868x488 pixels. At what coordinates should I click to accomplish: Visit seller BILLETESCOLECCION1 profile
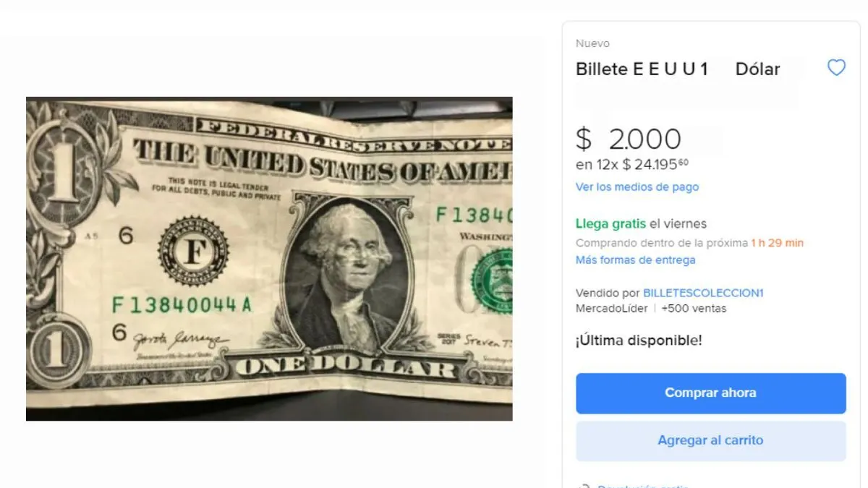[703, 293]
